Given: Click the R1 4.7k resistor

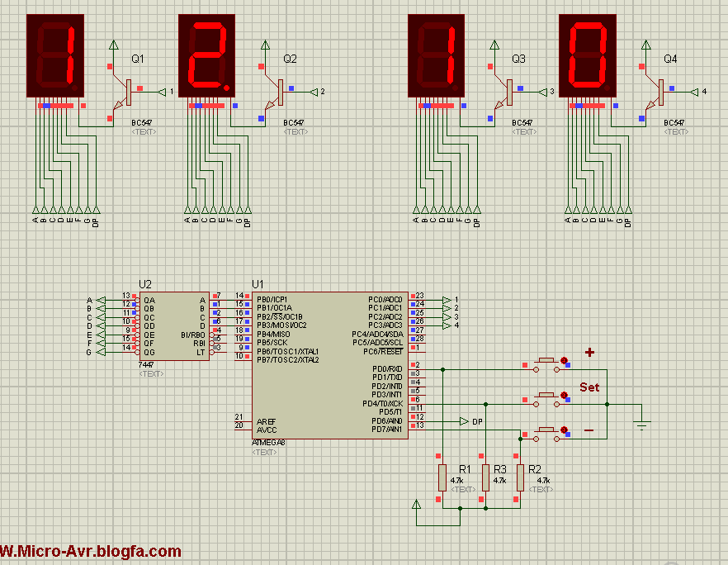Looking at the screenshot, I should point(442,477).
